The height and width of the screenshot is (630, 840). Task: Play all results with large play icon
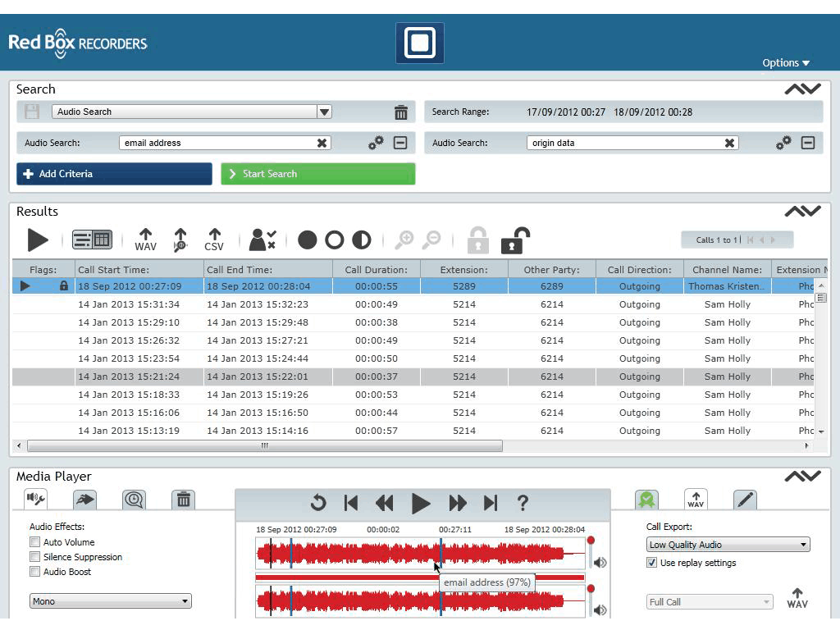pos(37,240)
